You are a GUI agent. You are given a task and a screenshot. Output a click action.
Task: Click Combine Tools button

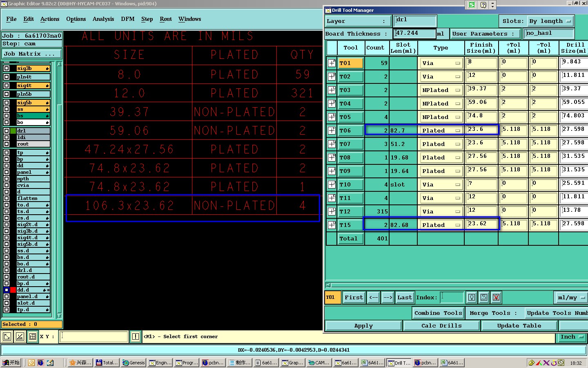pos(438,313)
